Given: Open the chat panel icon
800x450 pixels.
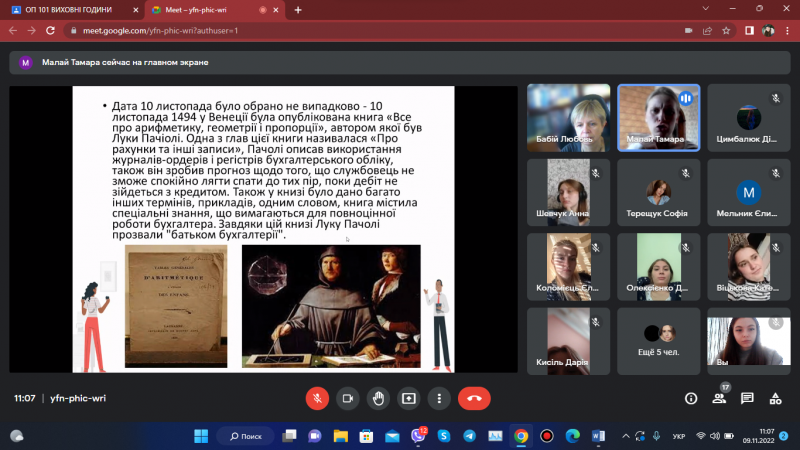Looking at the screenshot, I should pyautogui.click(x=747, y=398).
